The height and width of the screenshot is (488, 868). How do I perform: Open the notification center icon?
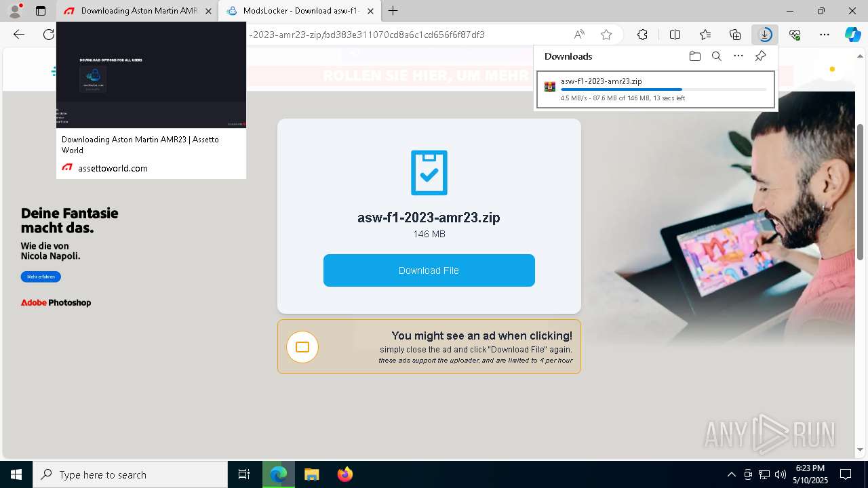tap(846, 474)
